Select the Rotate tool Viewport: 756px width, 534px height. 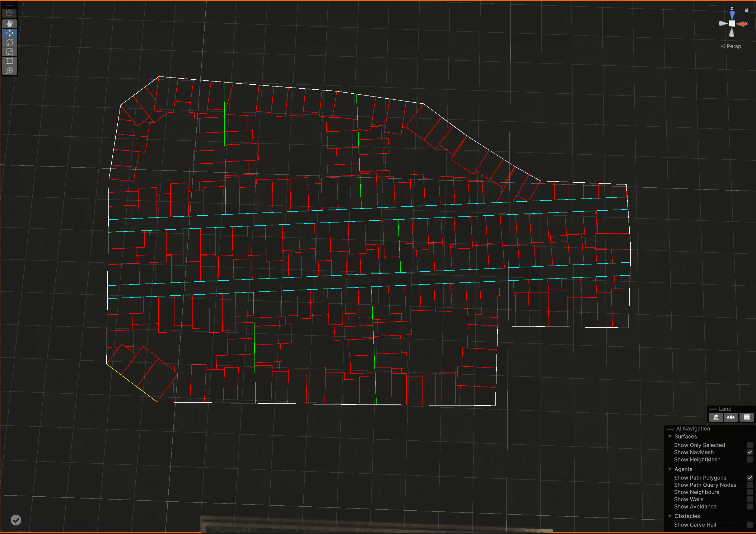click(x=9, y=42)
